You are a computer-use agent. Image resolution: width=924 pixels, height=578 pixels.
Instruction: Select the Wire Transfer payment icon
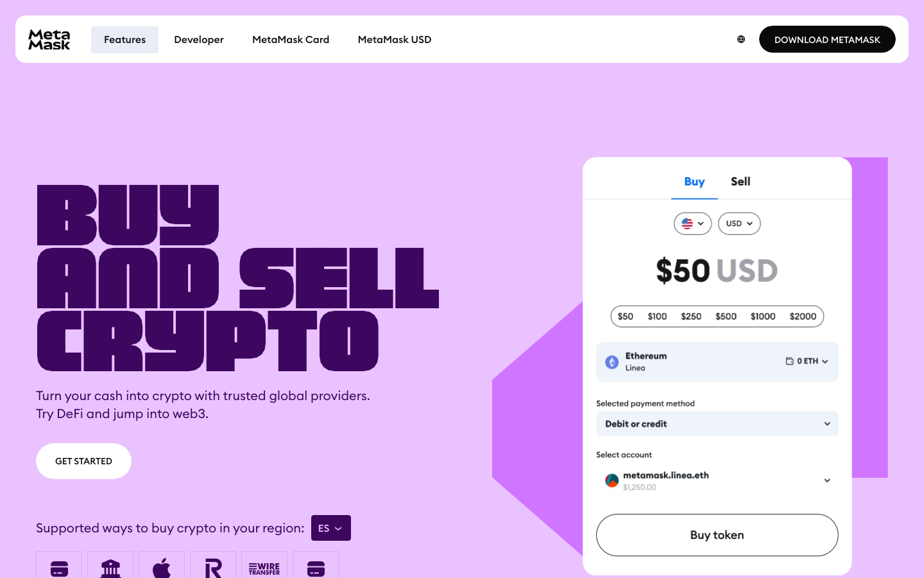[x=264, y=568]
